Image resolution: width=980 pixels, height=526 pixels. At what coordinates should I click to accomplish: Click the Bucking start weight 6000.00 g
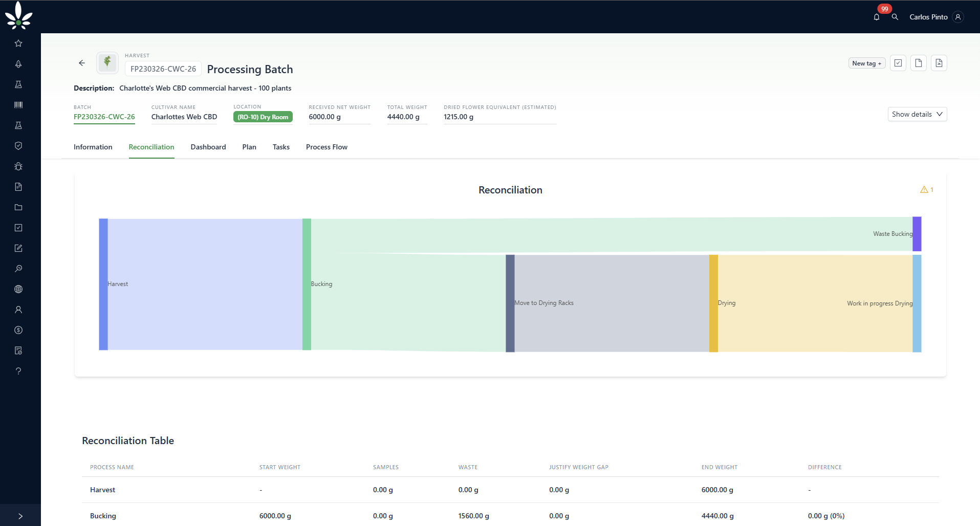[x=275, y=516]
